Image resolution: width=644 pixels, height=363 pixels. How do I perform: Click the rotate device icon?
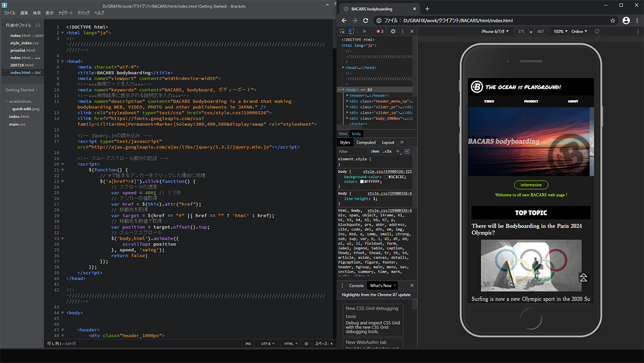tap(596, 31)
